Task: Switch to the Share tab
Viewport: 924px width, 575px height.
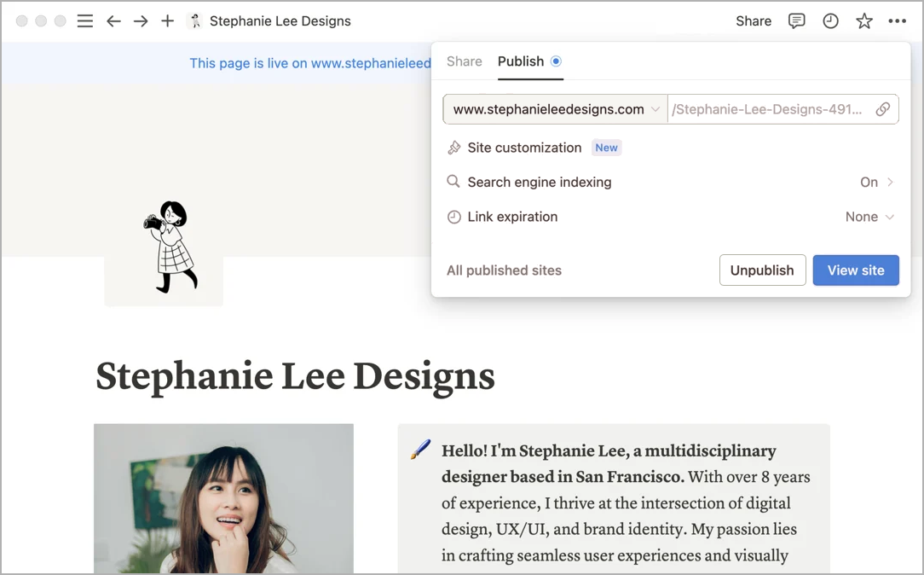Action: 464,61
